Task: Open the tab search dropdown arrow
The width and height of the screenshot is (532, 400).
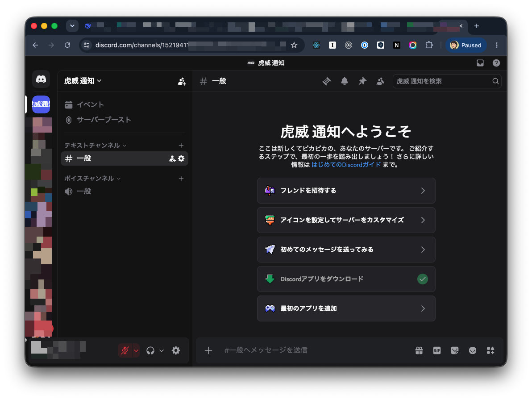Action: 72,26
